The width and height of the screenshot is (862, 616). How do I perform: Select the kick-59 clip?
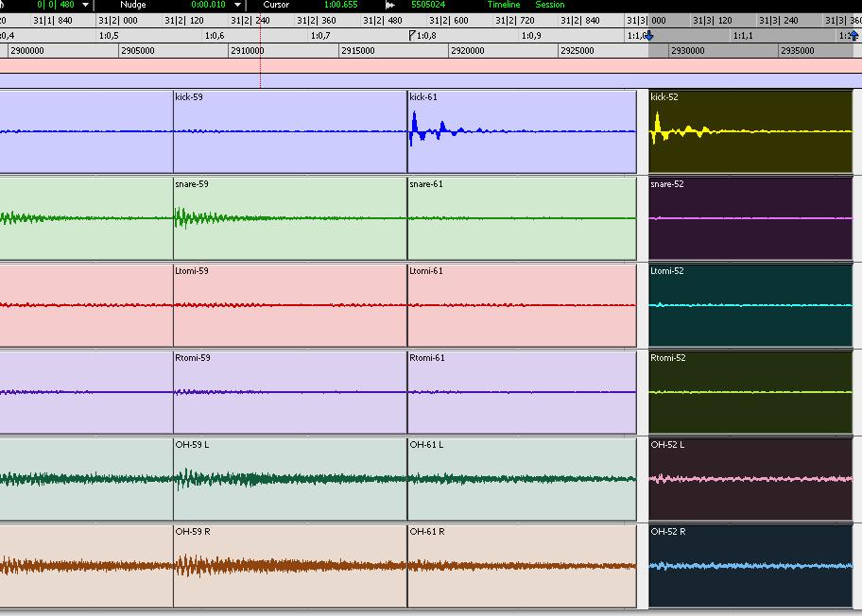pyautogui.click(x=290, y=132)
